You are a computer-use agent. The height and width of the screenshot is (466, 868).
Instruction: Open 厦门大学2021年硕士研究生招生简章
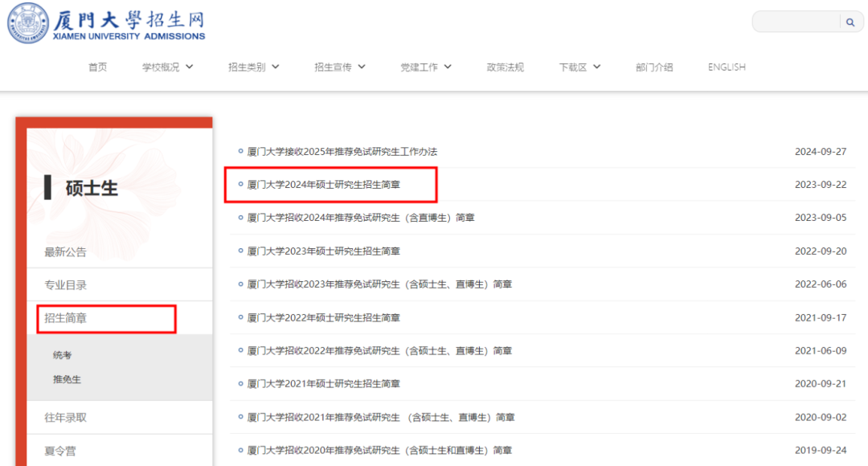click(323, 384)
